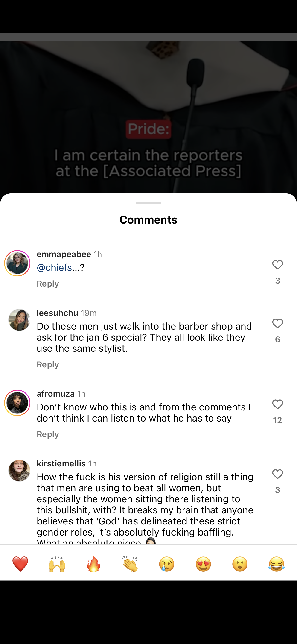Image resolution: width=297 pixels, height=644 pixels.
Task: Send the surprised face emoji reaction
Action: point(240,564)
